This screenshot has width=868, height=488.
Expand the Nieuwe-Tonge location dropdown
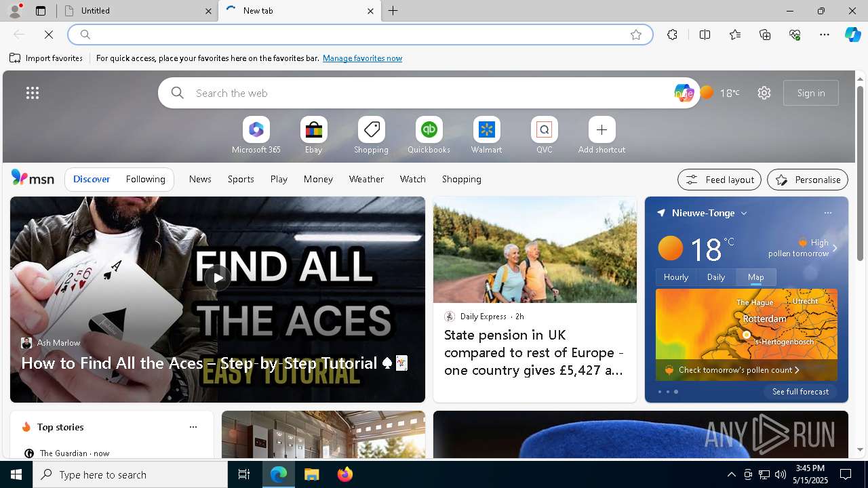coord(744,213)
